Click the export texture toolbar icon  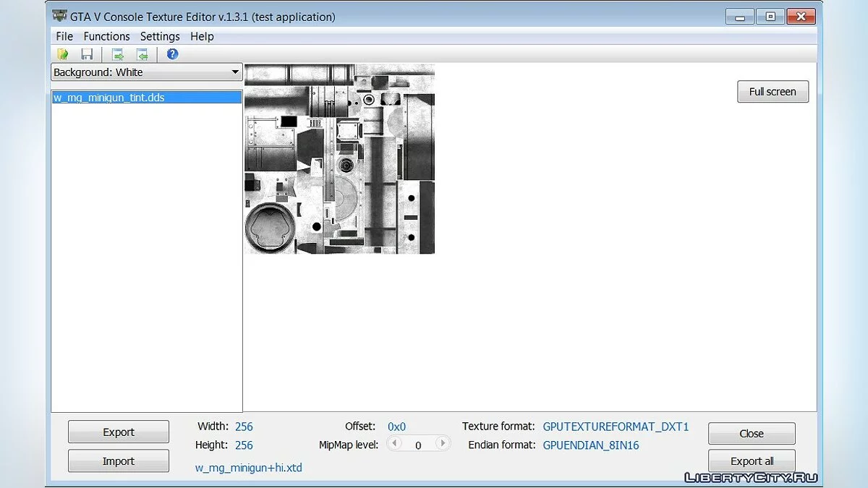click(x=118, y=54)
